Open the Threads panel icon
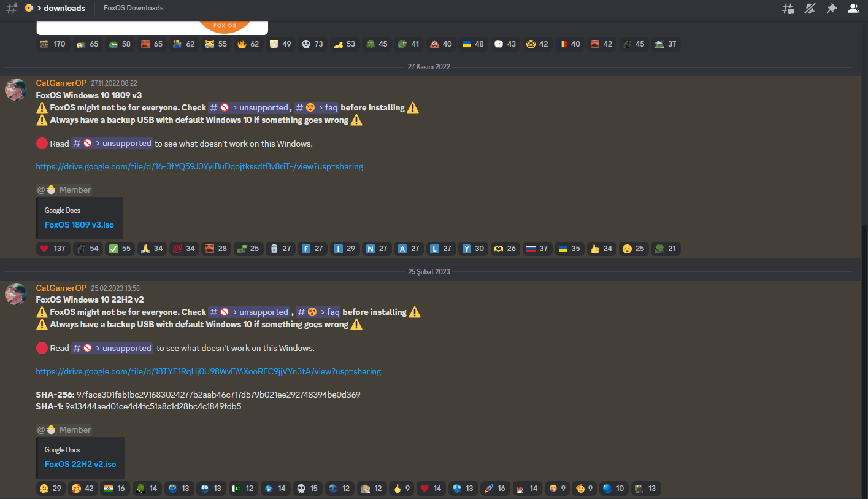Viewport: 868px width, 499px height. tap(788, 9)
